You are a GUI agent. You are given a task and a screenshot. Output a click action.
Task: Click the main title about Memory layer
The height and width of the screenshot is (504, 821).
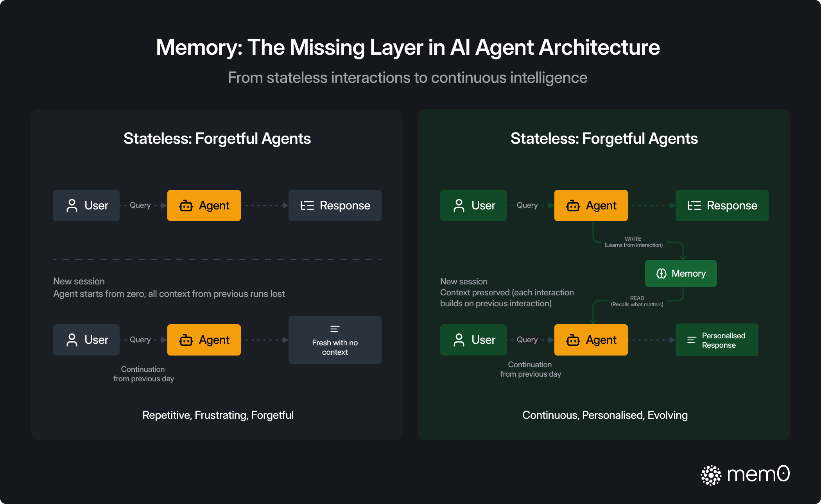coord(408,47)
